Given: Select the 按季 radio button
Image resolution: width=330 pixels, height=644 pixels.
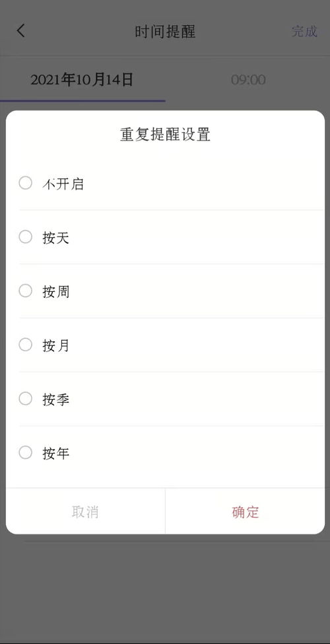Looking at the screenshot, I should point(26,398).
